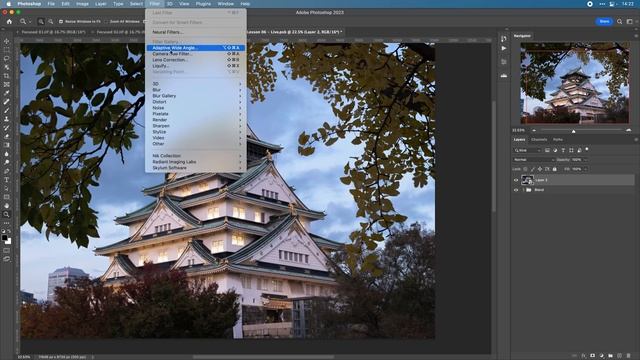
Task: Expand the Blur submenu
Action: [x=196, y=90]
